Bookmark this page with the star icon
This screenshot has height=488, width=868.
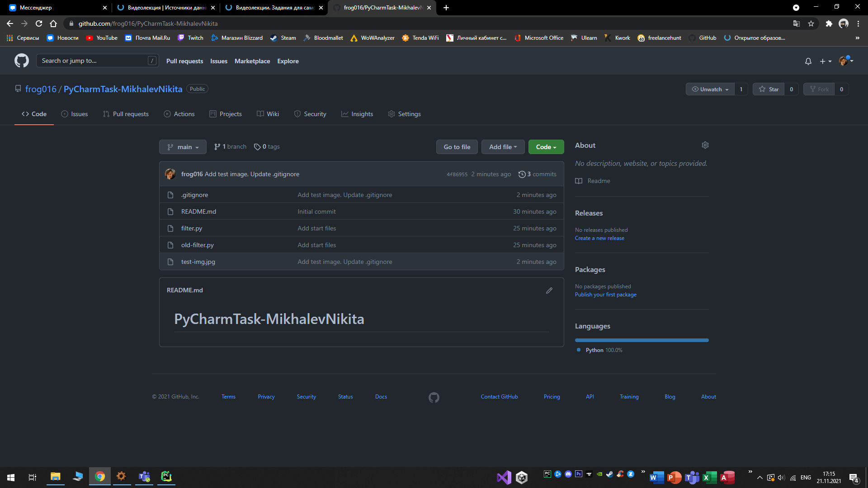[x=811, y=23]
